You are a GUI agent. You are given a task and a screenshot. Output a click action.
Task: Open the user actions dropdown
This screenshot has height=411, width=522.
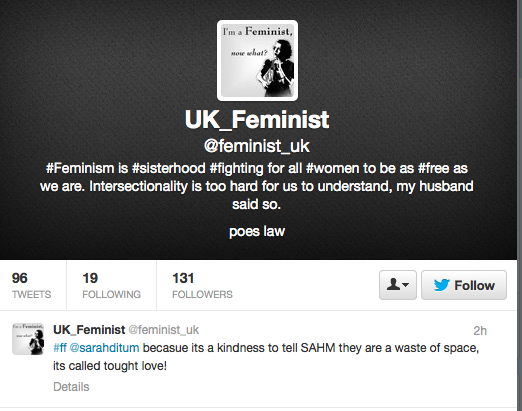point(398,285)
